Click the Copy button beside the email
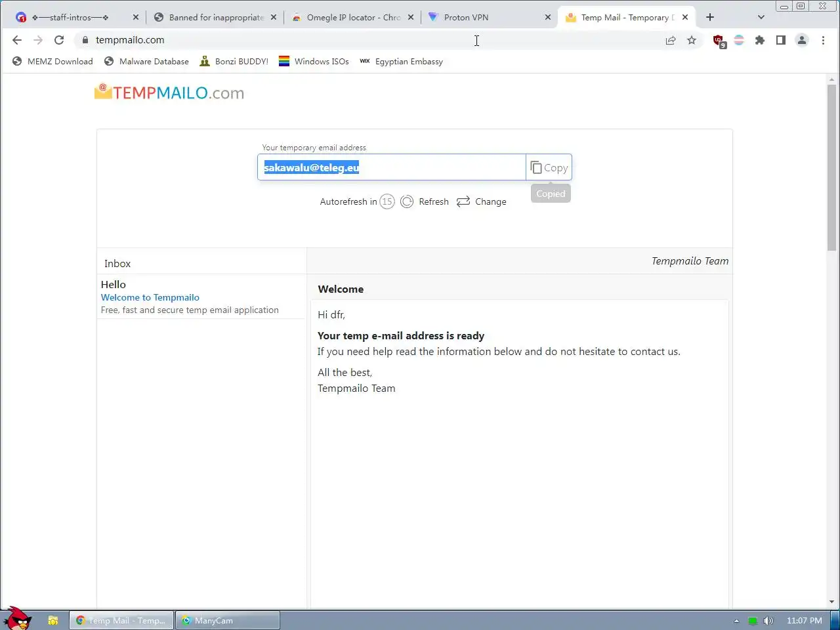Screen dimensions: 840x630 pos(549,167)
